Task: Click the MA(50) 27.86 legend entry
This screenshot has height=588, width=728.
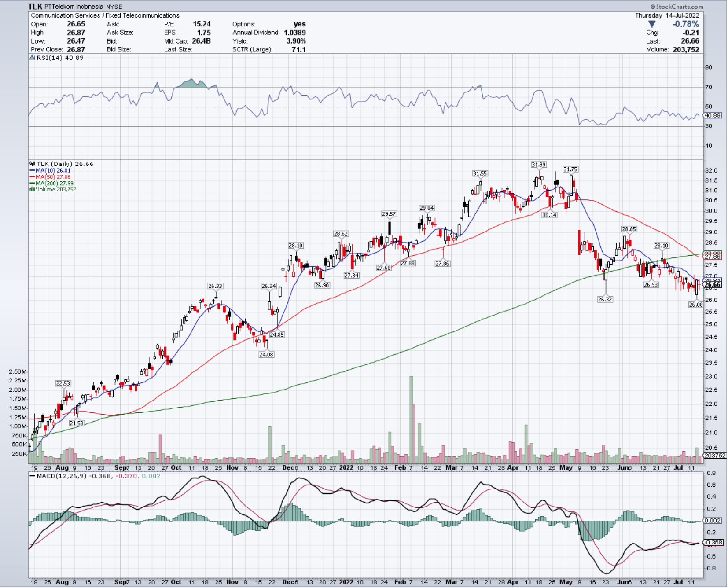Action: (x=50, y=177)
